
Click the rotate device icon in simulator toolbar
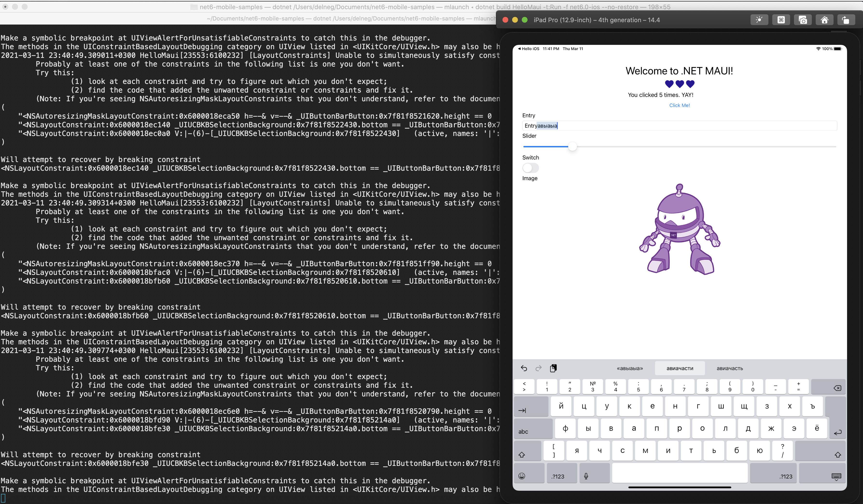coord(846,20)
